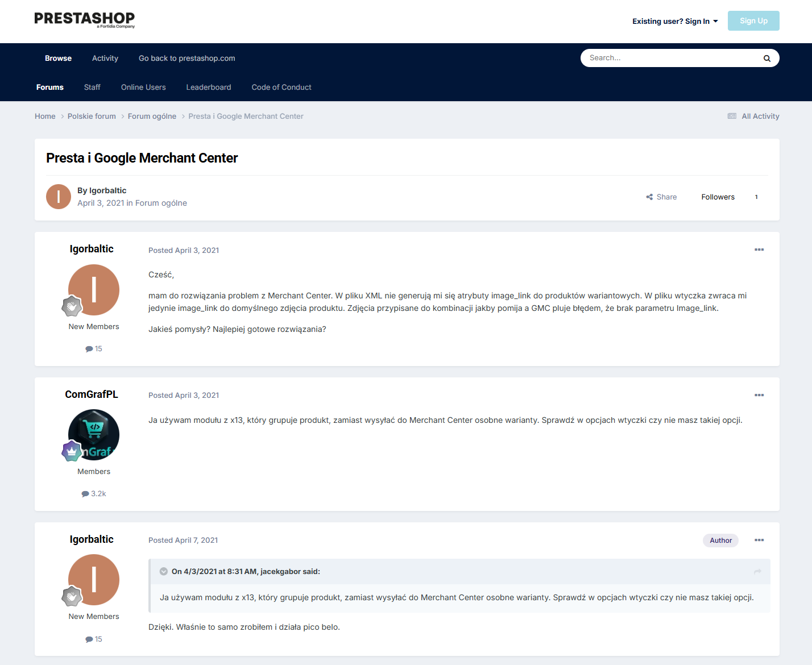This screenshot has width=812, height=665.
Task: Click Igorbaltic's avatar in the April 7 post
Action: 94,580
